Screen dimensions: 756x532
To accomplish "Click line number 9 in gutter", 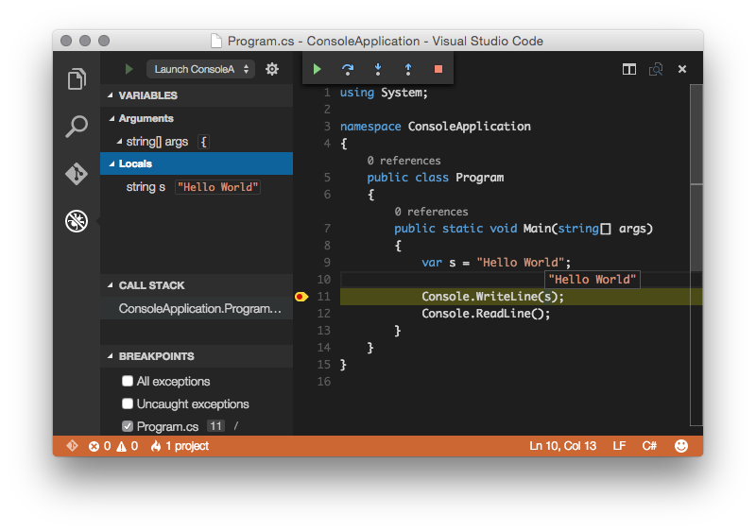I will [327, 263].
